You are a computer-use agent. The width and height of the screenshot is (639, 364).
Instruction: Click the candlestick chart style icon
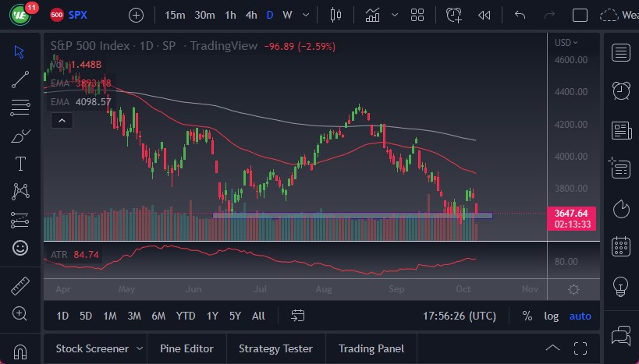336,15
